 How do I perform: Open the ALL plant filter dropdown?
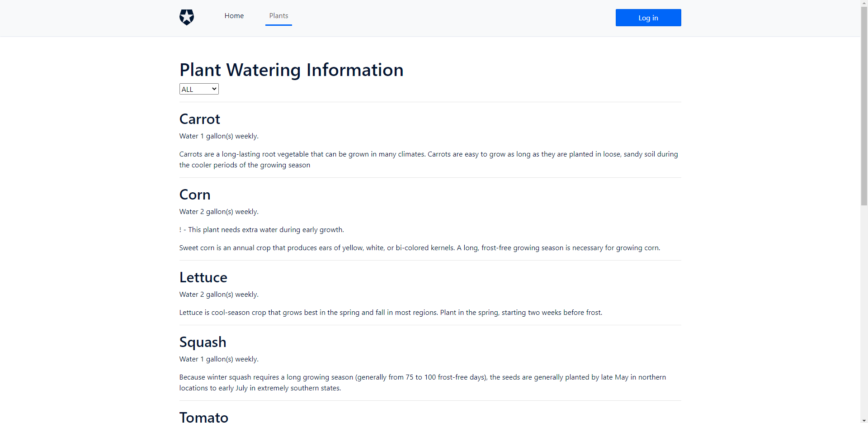(199, 89)
